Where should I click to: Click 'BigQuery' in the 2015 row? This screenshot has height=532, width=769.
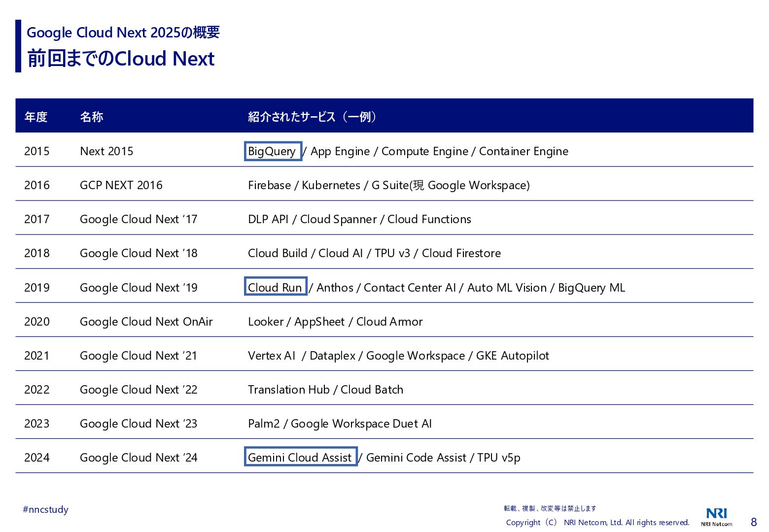click(273, 151)
